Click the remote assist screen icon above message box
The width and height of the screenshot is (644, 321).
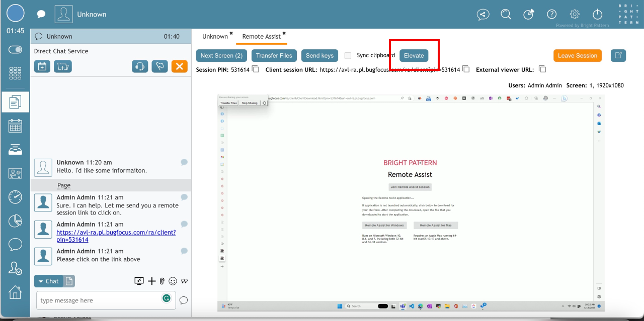tap(139, 281)
